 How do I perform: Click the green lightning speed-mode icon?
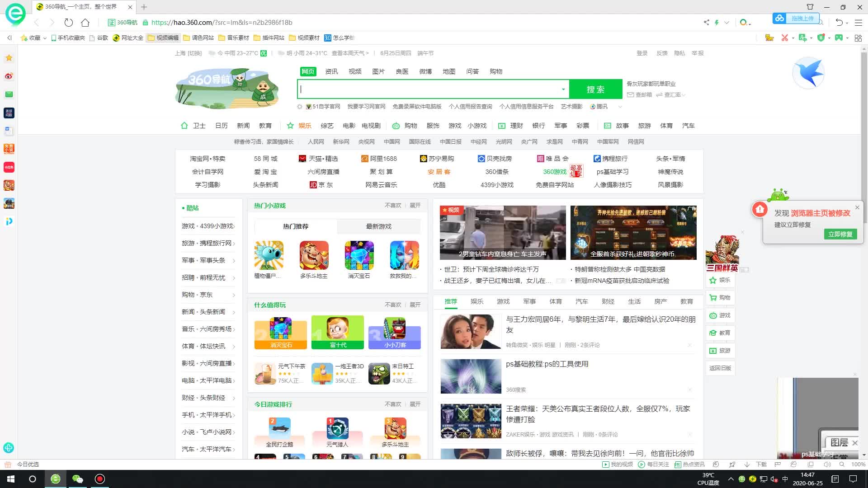(x=717, y=22)
